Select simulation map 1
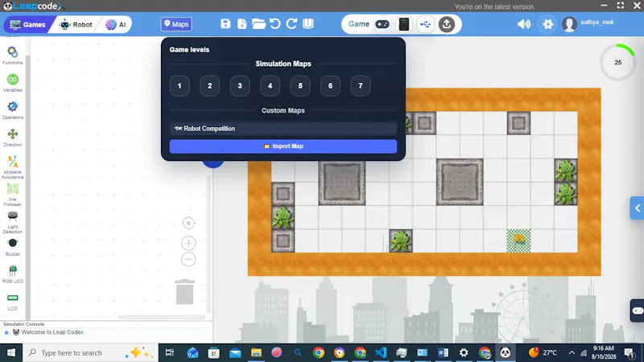The image size is (644, 362). click(180, 86)
